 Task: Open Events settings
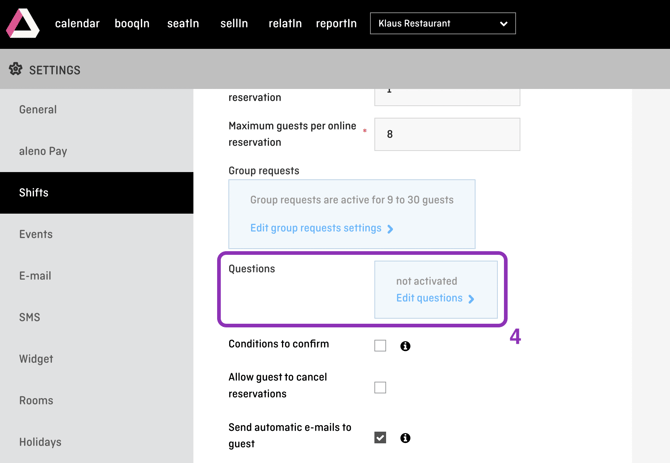[97, 234]
